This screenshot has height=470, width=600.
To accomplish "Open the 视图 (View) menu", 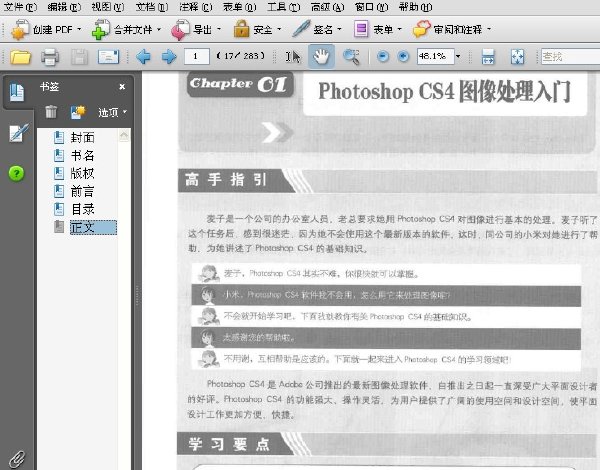I will coord(108,7).
